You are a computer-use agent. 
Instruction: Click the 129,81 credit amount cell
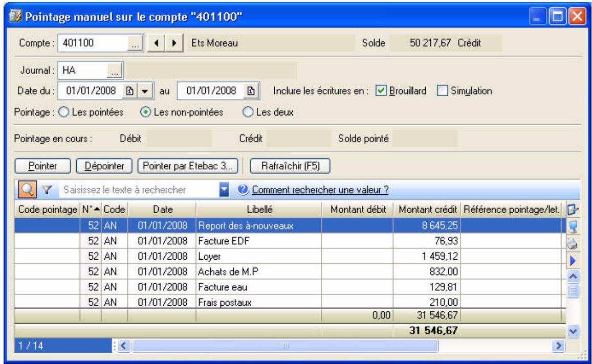427,287
